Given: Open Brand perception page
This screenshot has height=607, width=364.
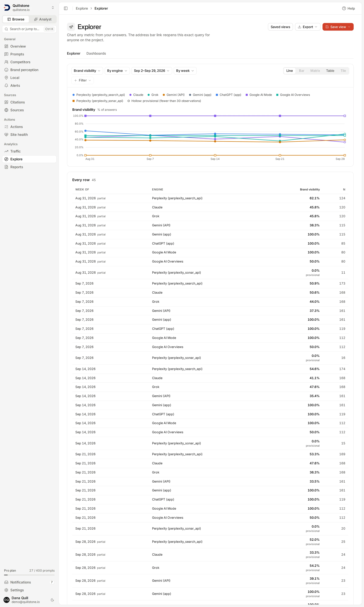Looking at the screenshot, I should (29, 70).
